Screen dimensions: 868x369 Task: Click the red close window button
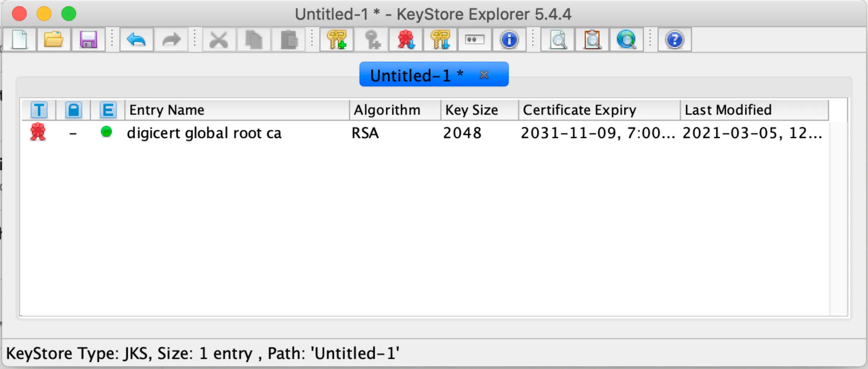tap(19, 14)
